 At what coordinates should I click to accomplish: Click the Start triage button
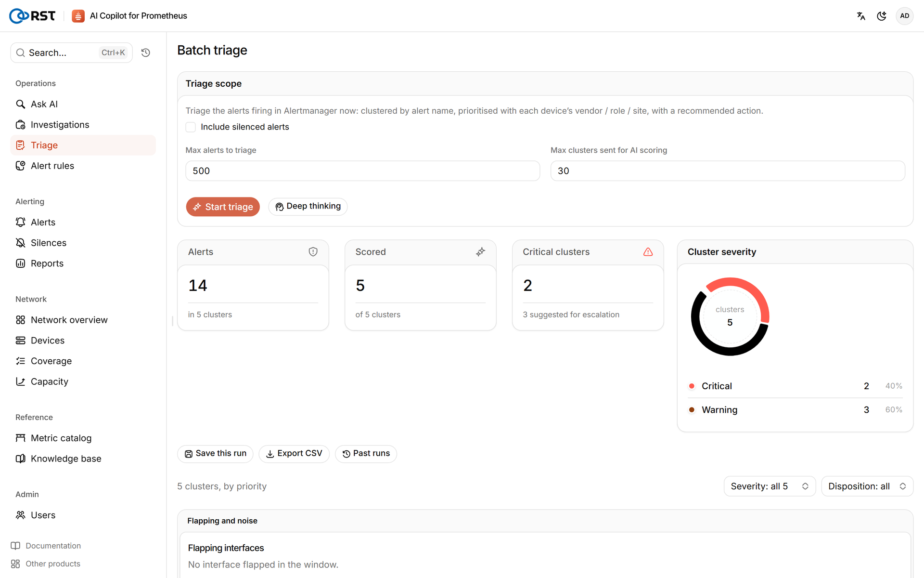(223, 207)
